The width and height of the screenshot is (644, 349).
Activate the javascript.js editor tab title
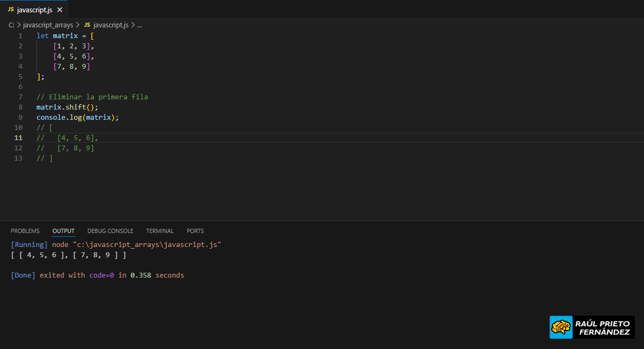click(x=34, y=10)
